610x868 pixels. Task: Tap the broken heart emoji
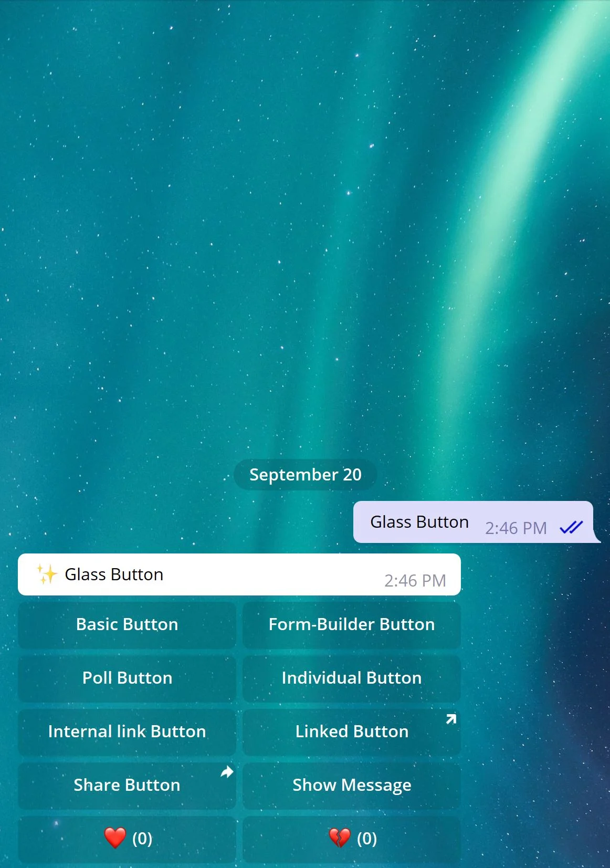[x=340, y=838]
